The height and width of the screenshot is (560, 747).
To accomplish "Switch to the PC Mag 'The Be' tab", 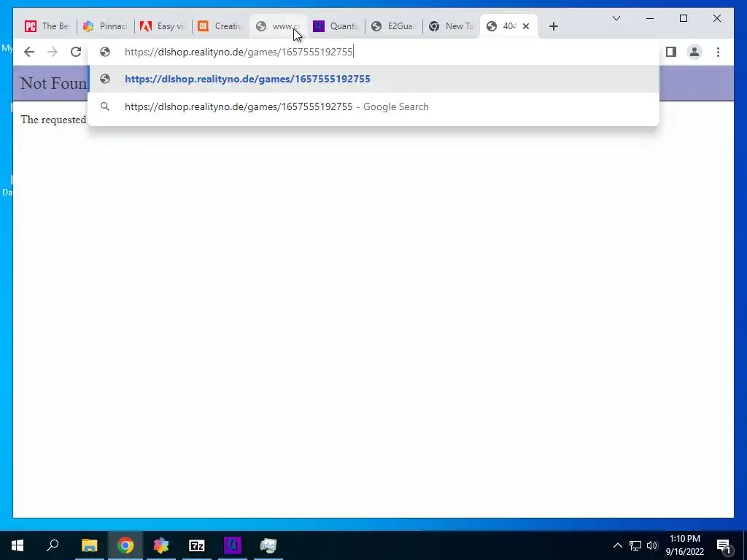I will coord(47,26).
